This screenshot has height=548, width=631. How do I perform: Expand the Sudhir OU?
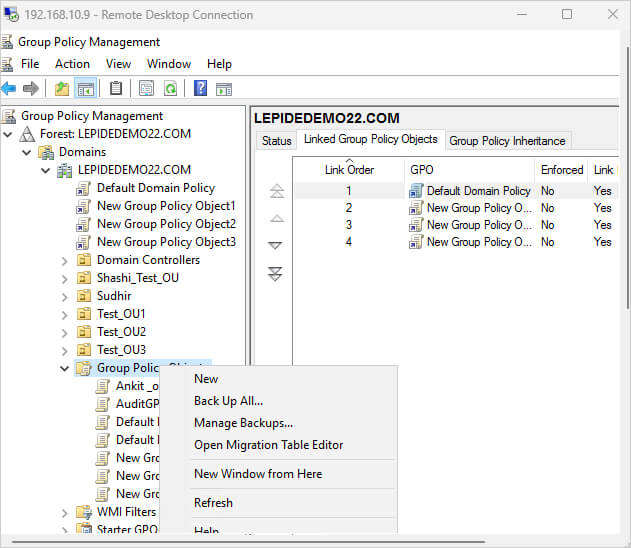65,297
